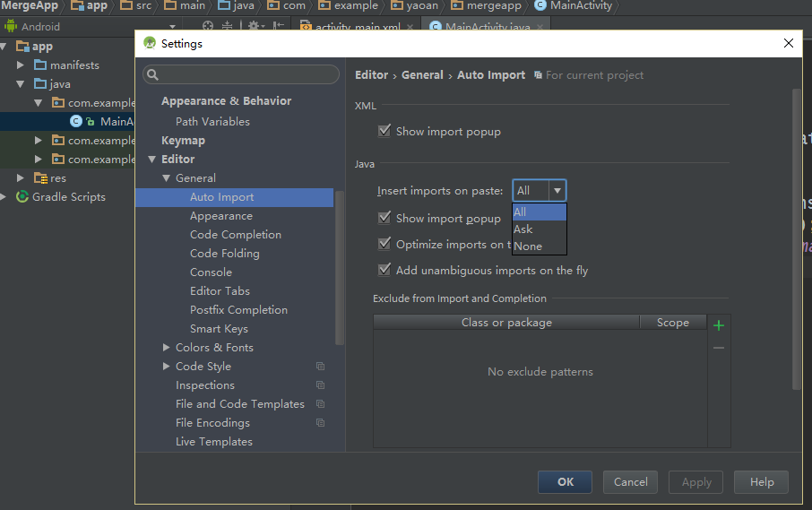Select Postfix Completion settings
Screen dimensions: 812x510
238,309
